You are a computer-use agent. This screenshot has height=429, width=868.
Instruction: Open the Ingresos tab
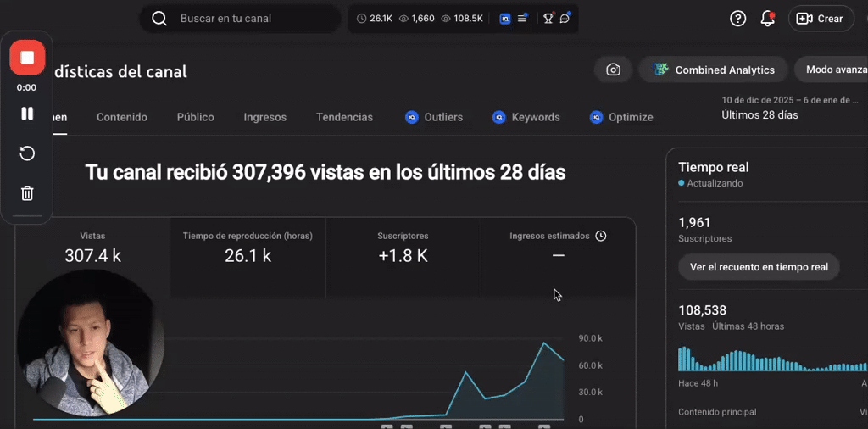265,117
